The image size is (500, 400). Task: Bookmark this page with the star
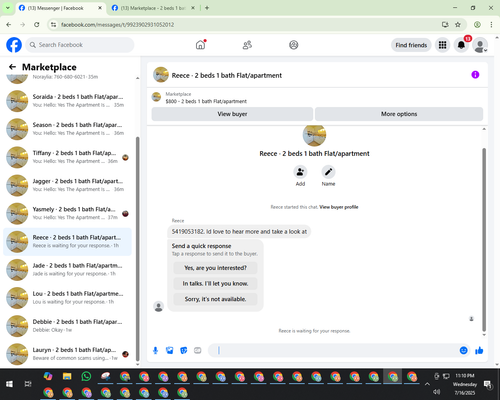click(x=458, y=25)
